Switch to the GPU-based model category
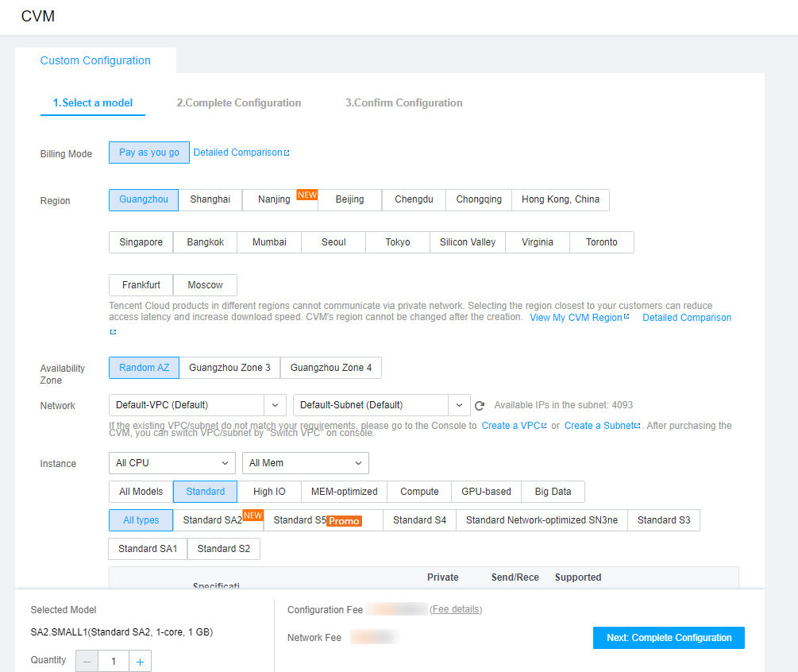This screenshot has height=672, width=798. click(485, 492)
